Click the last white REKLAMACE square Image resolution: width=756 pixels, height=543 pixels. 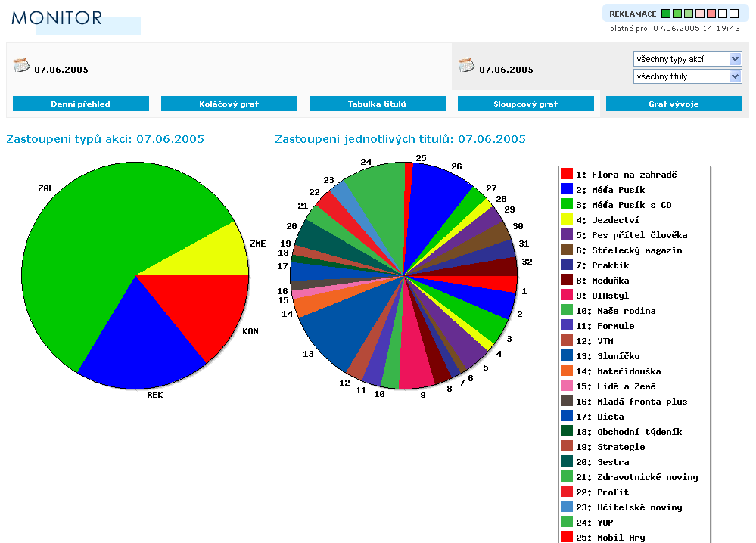(733, 14)
